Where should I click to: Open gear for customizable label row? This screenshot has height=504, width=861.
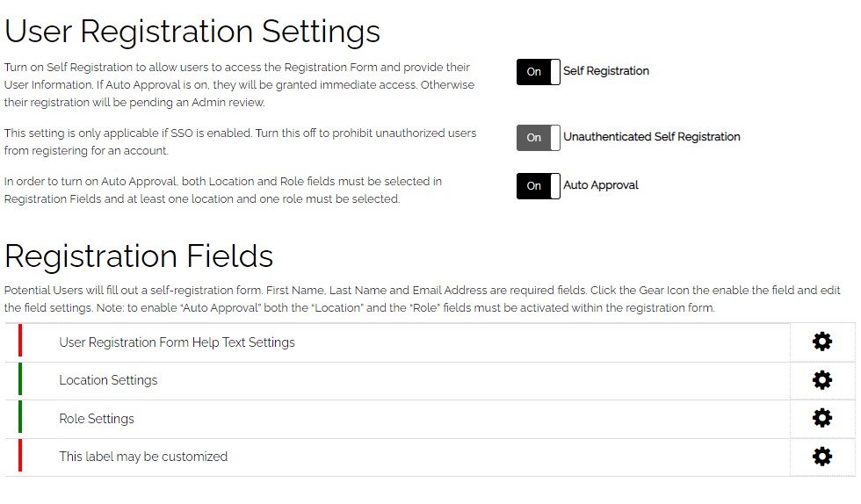[x=822, y=457]
